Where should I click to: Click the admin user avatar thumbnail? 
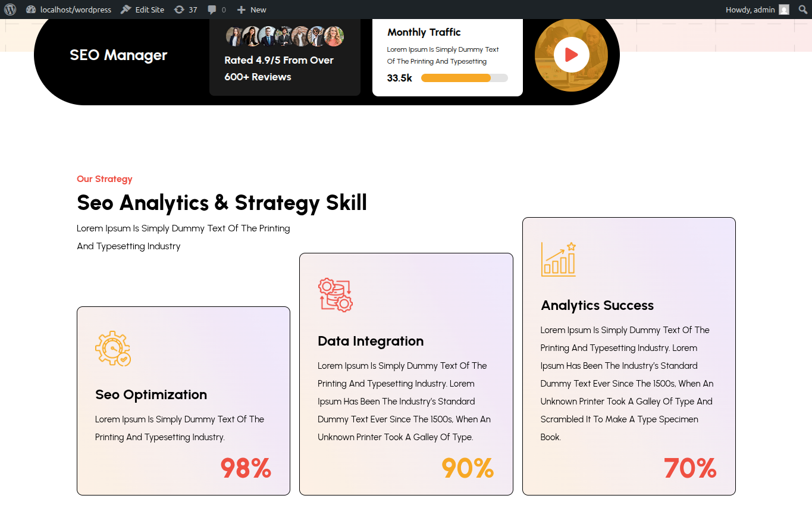(x=784, y=10)
